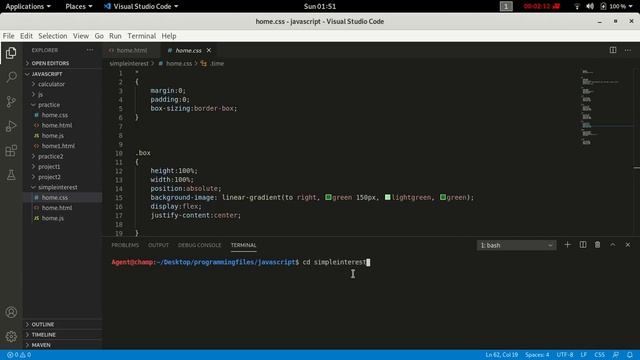The height and width of the screenshot is (360, 640).
Task: Split the editor to the right
Action: point(613,50)
